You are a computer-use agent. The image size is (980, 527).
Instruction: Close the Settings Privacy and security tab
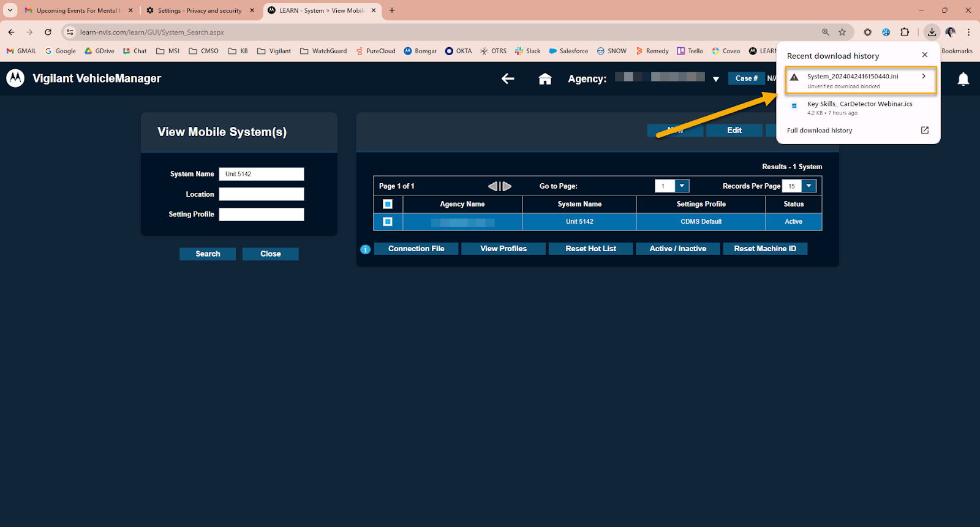point(252,10)
